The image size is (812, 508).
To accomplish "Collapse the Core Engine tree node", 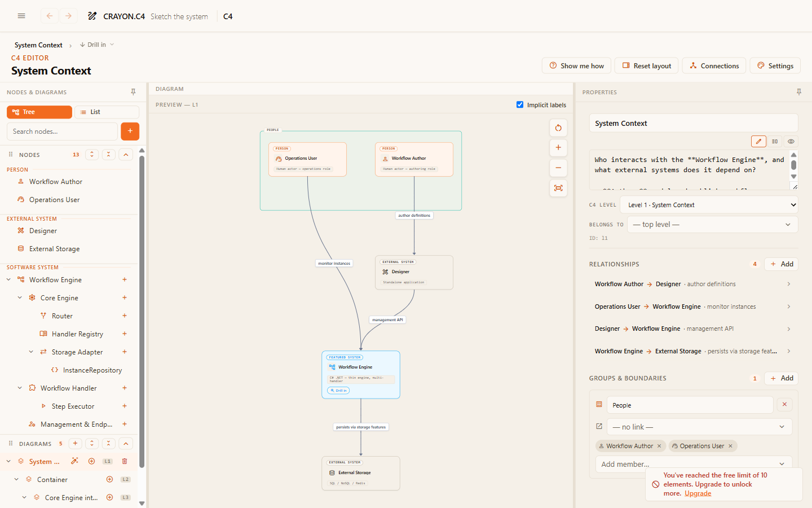I will tap(20, 297).
